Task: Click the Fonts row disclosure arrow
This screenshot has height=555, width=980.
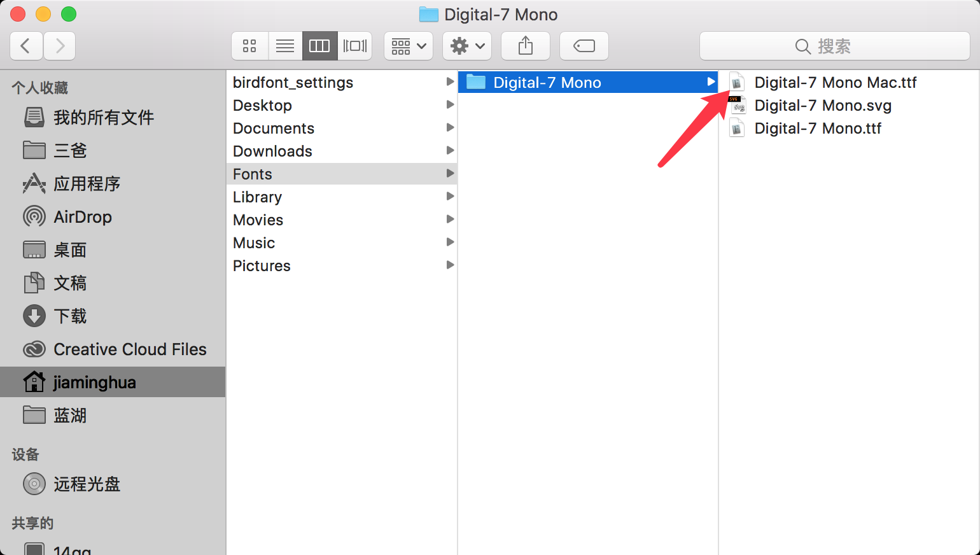Action: click(x=450, y=173)
